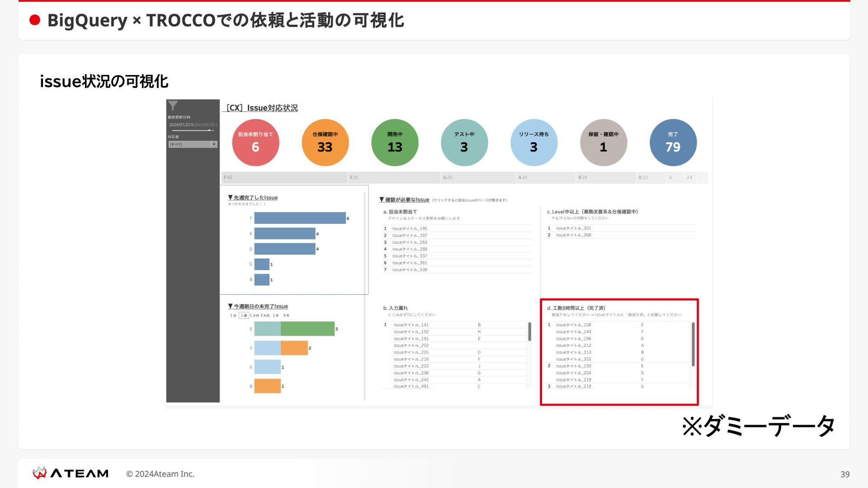Click D bar with value 4 in 先週完了 chart
868x488 pixels.
[285, 249]
